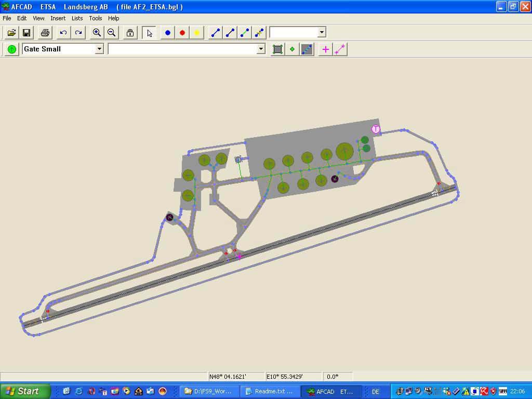Click the Windows Start button
This screenshot has height=399, width=532.
point(25,391)
